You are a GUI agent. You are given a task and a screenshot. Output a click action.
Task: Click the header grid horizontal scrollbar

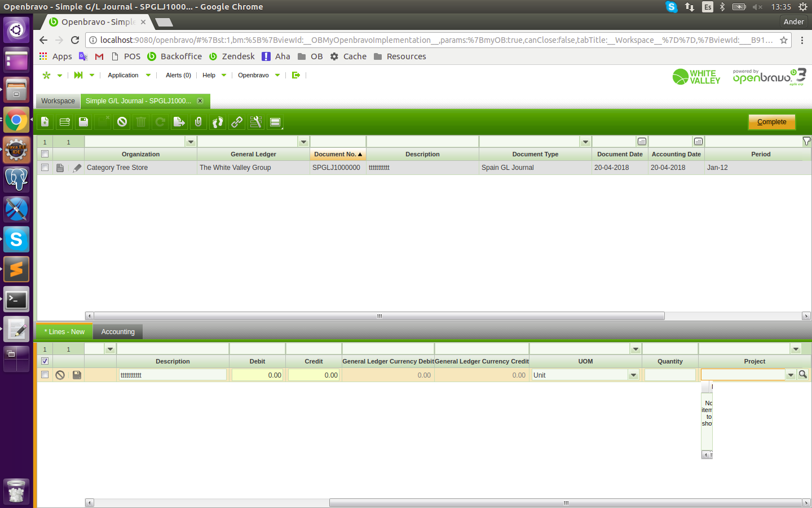point(379,316)
